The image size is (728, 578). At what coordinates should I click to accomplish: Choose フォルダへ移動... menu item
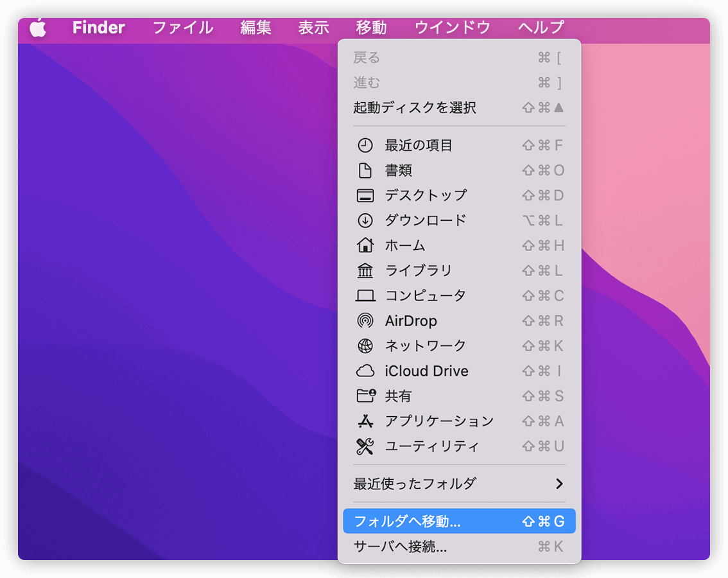[x=459, y=521]
